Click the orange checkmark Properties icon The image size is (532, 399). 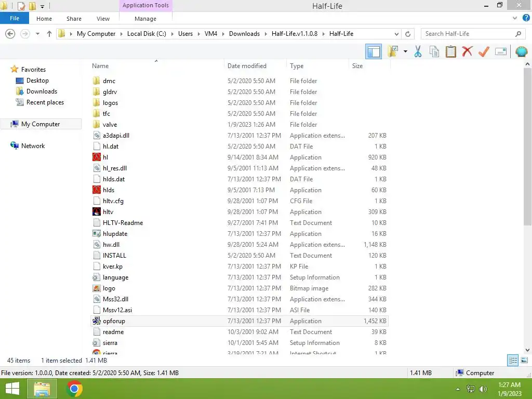click(x=484, y=51)
